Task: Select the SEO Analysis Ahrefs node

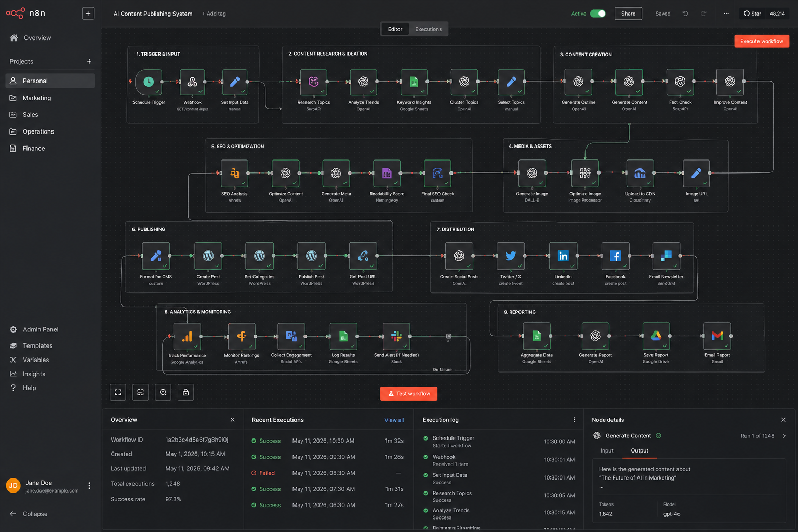Action: [234, 174]
